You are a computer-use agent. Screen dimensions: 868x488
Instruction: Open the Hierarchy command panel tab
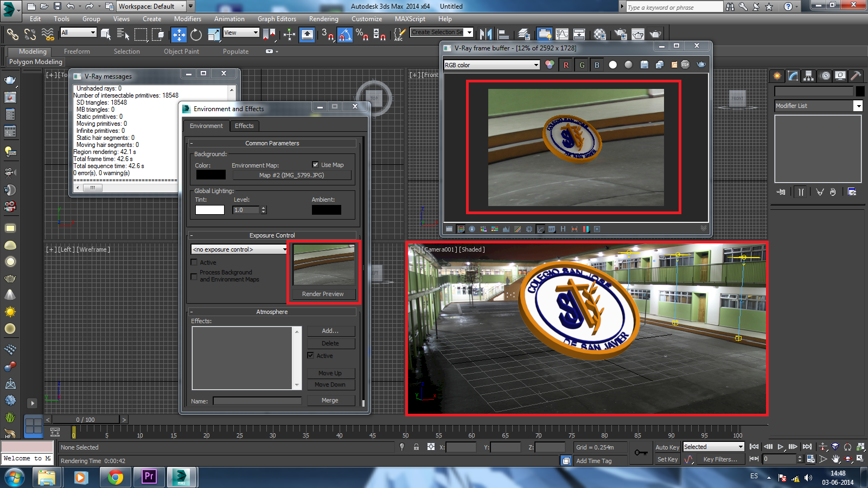click(809, 76)
